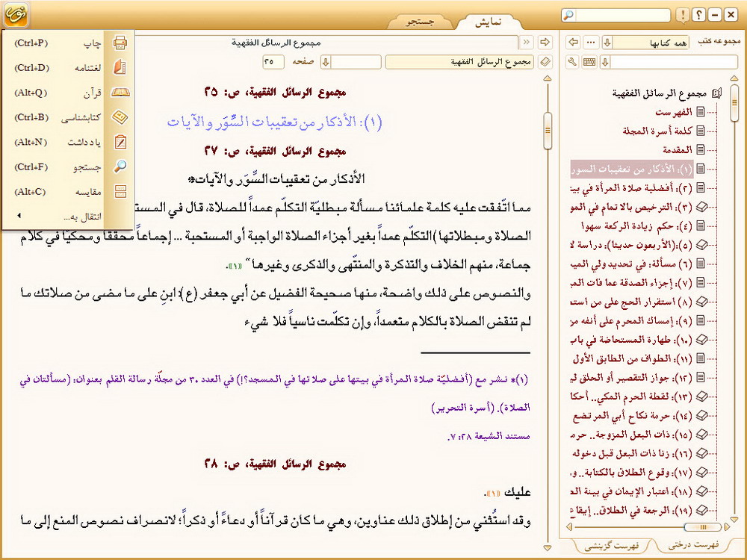Select tree item كلمة أسرة المجلة
Viewport: 747px width, 560px height.
[x=657, y=131]
